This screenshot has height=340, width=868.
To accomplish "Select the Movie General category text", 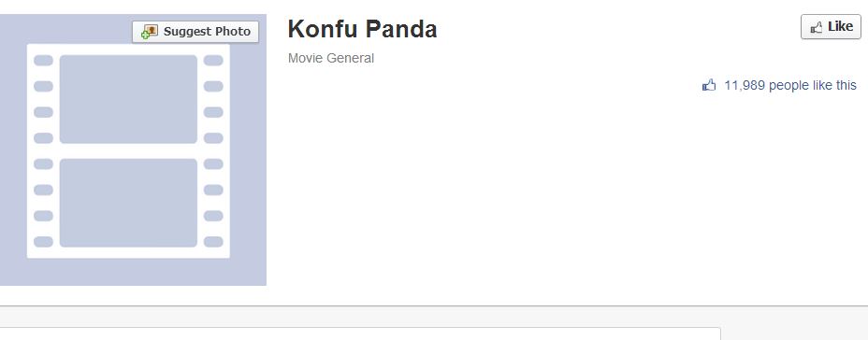I will (x=331, y=58).
